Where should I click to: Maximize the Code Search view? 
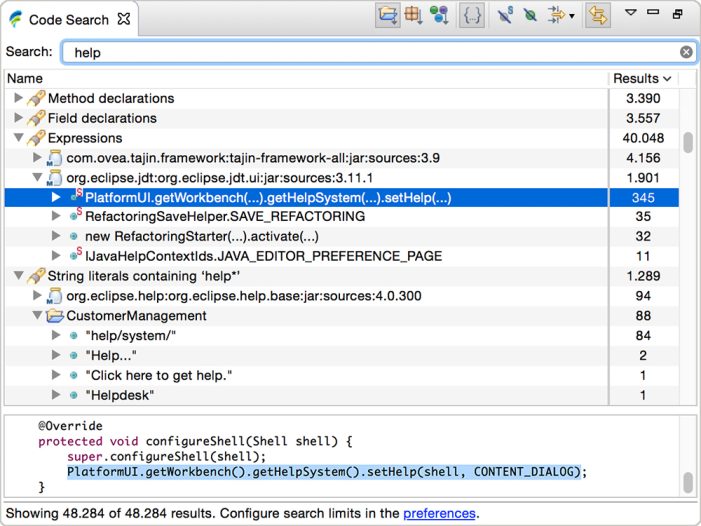pyautogui.click(x=678, y=14)
